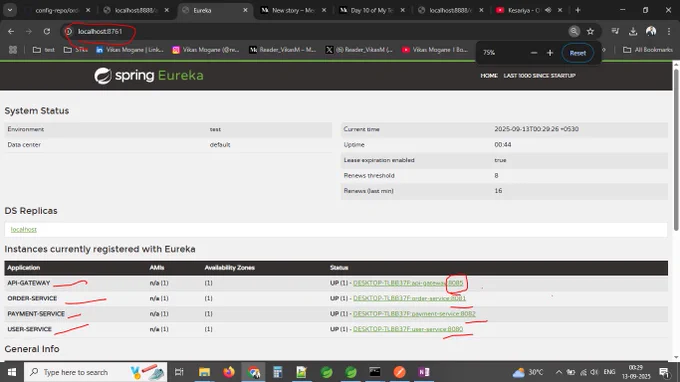The width and height of the screenshot is (680, 382).
Task: Click the zoom magnifier icon in address bar
Action: [574, 31]
